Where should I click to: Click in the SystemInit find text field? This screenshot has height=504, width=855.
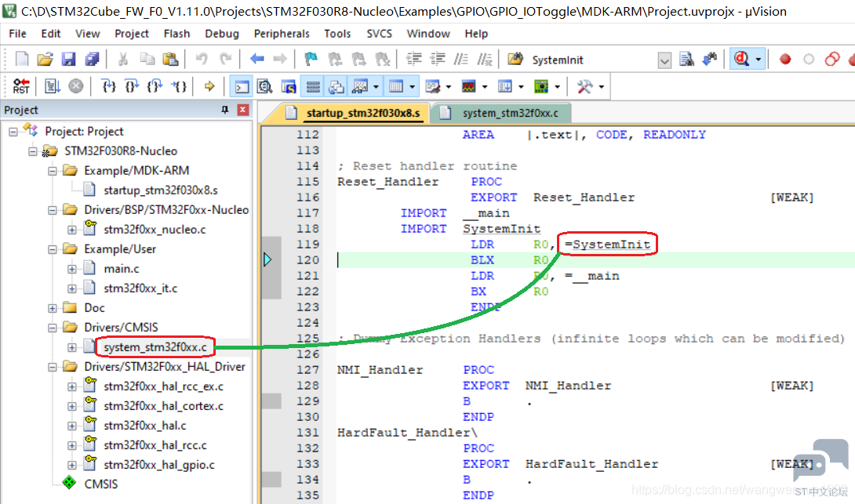593,60
